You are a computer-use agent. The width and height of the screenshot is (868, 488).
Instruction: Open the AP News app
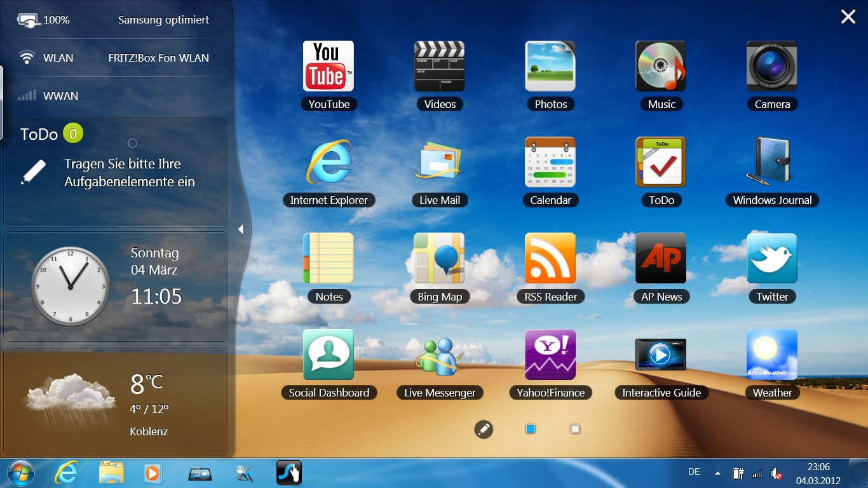tap(661, 259)
